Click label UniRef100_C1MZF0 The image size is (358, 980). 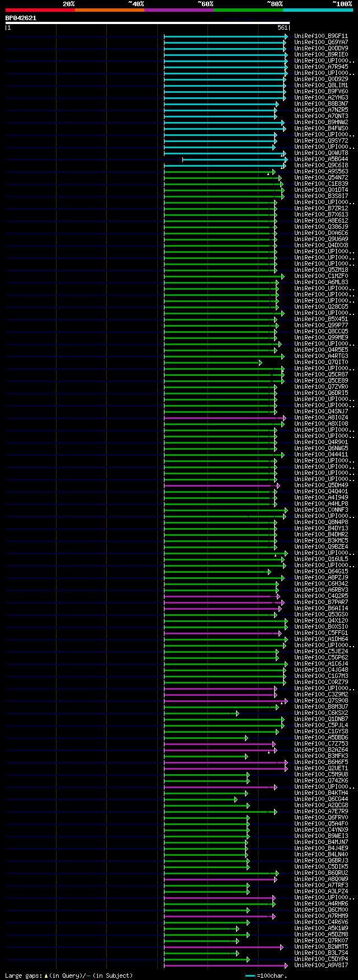pos(321,276)
